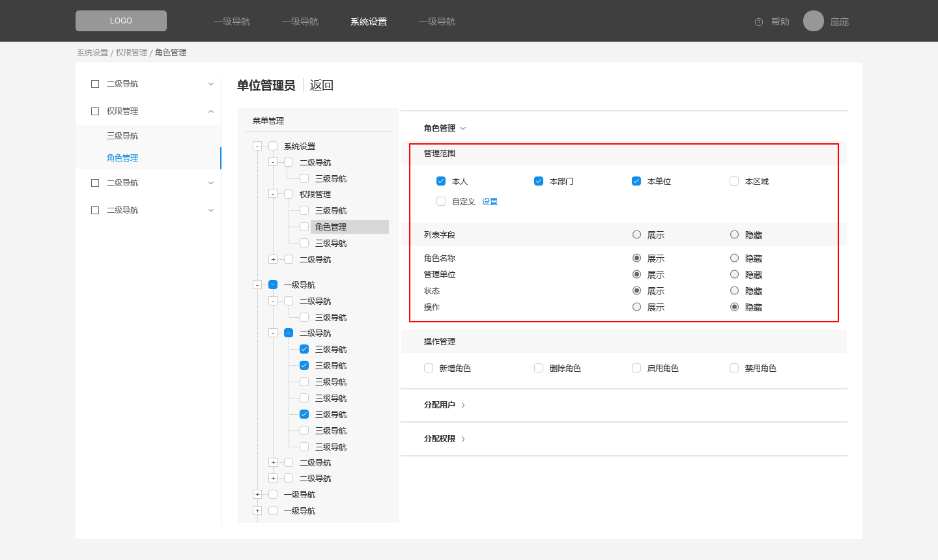Select 隐藏 radio for 角色名称
Screen dimensions: 938x560
(x=734, y=258)
